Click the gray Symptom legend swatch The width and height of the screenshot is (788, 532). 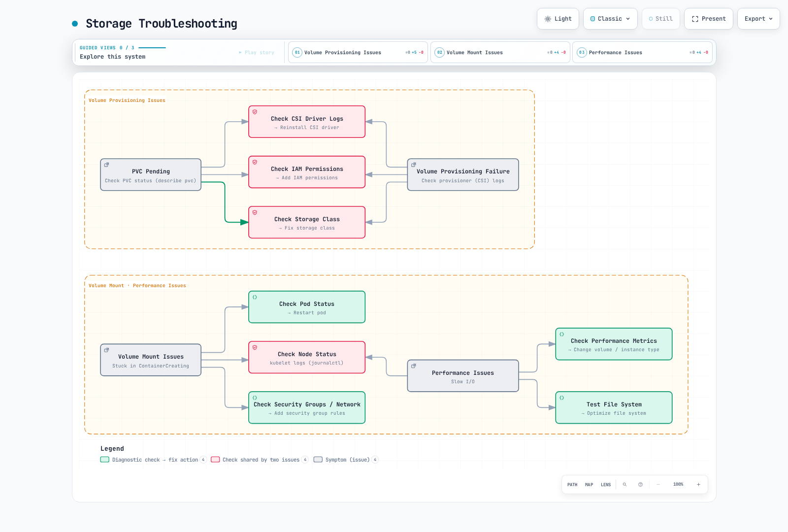[x=318, y=460]
